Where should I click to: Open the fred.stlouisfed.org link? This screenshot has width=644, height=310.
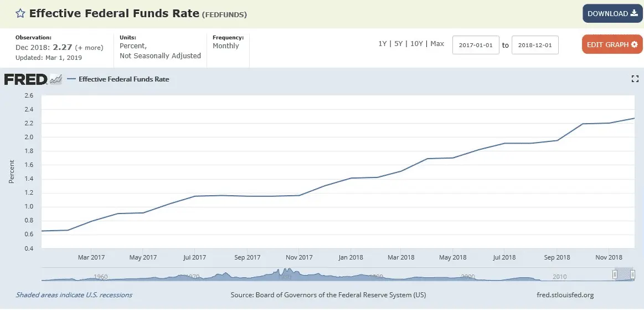[565, 295]
